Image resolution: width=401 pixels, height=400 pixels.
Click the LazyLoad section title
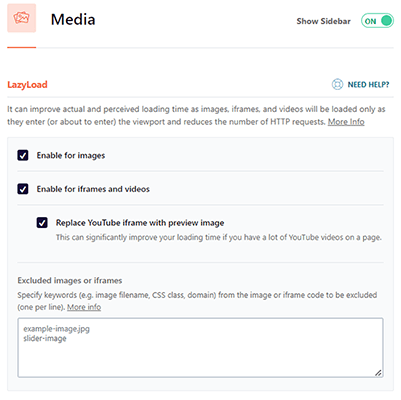click(27, 85)
